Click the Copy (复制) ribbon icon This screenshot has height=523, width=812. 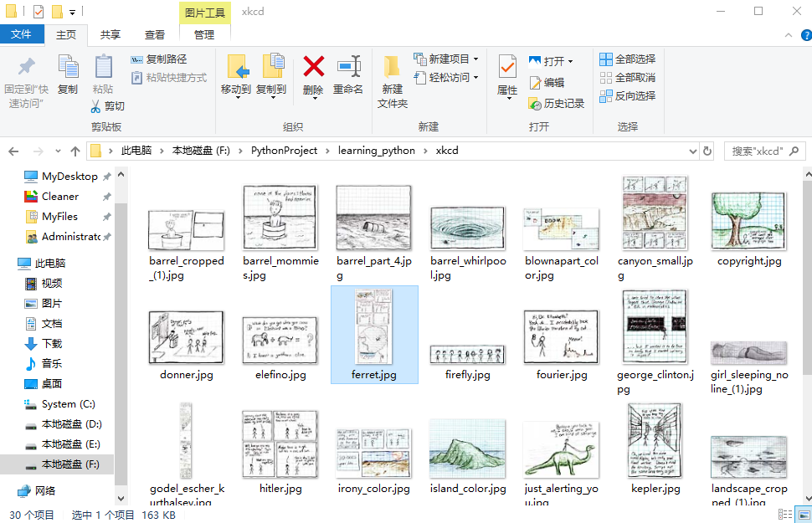pyautogui.click(x=68, y=67)
